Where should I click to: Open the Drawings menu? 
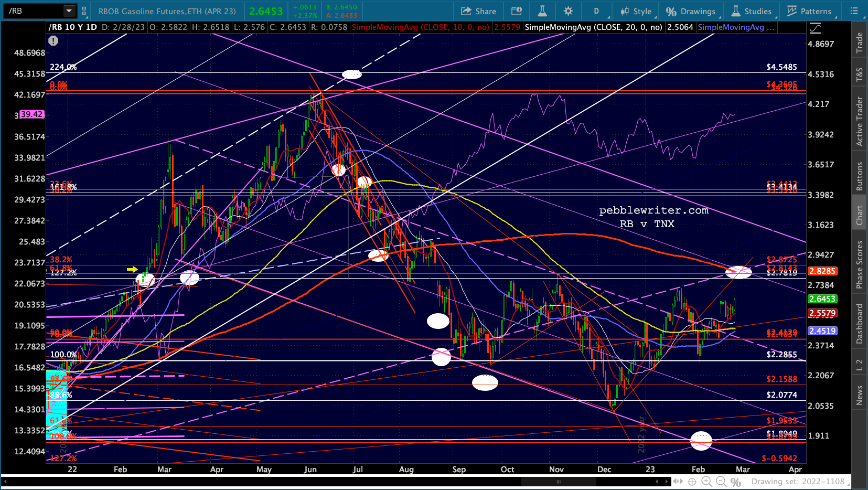point(691,11)
